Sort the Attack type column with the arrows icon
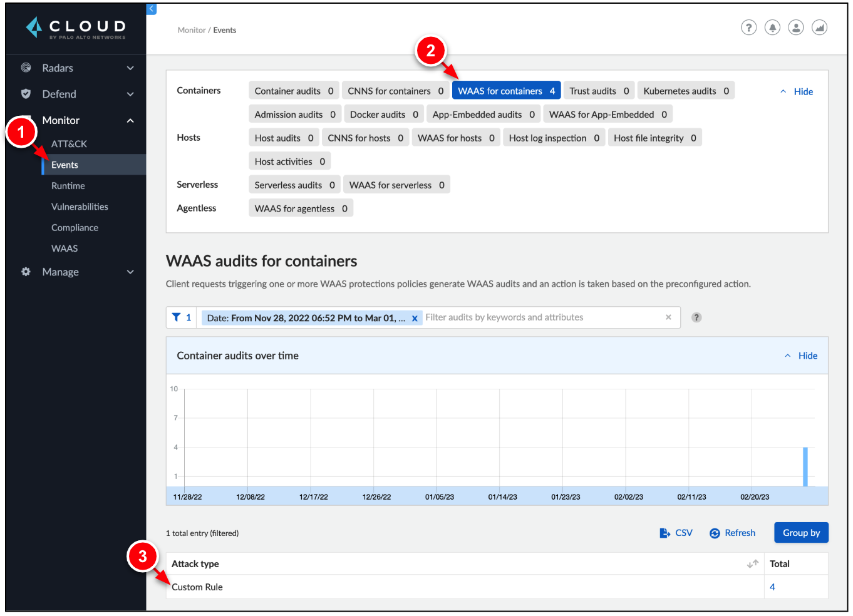Screen dimensions: 853x616 753,564
